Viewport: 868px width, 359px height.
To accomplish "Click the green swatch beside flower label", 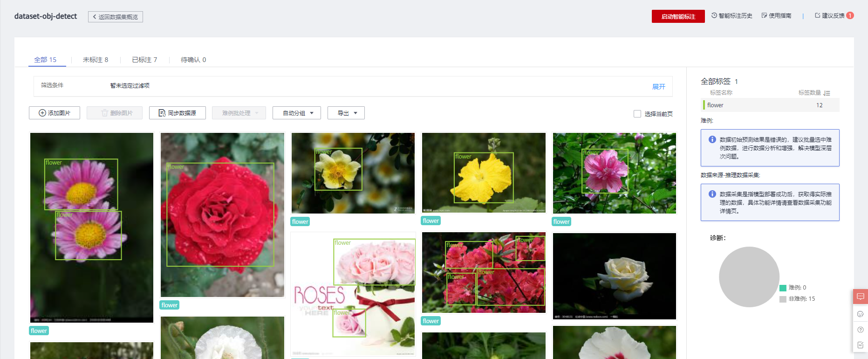I will click(x=704, y=105).
